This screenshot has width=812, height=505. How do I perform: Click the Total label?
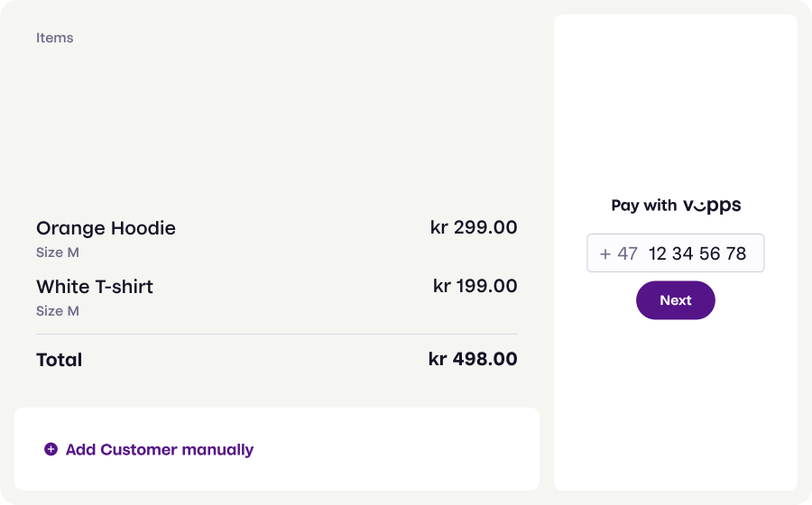[60, 360]
